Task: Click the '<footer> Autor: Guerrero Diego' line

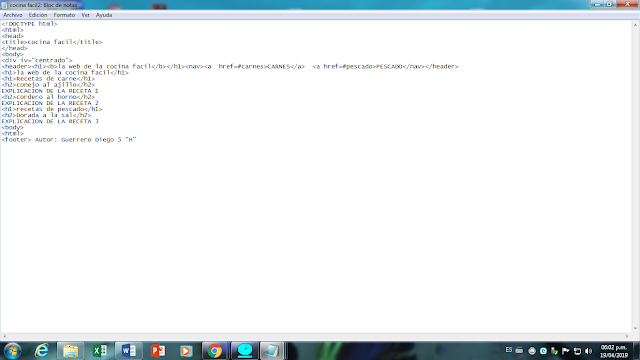Action: point(69,140)
